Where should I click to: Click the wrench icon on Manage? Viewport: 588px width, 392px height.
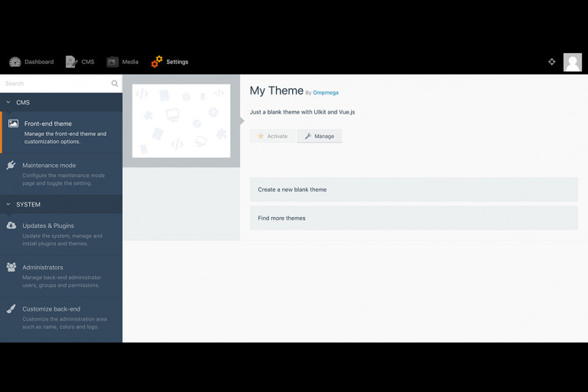tap(308, 137)
